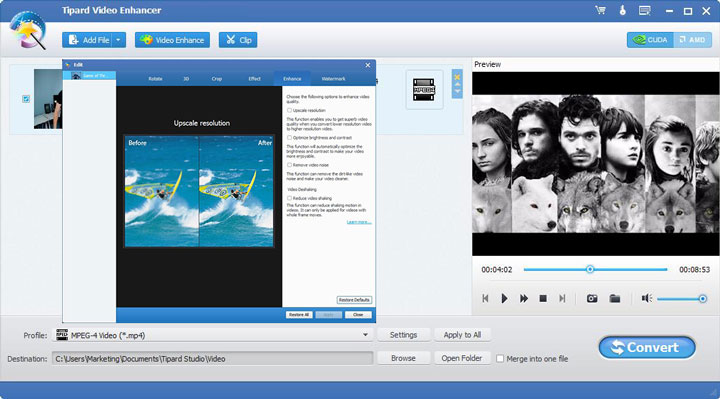
Task: Adjust the volume slider handle
Action: pos(703,299)
